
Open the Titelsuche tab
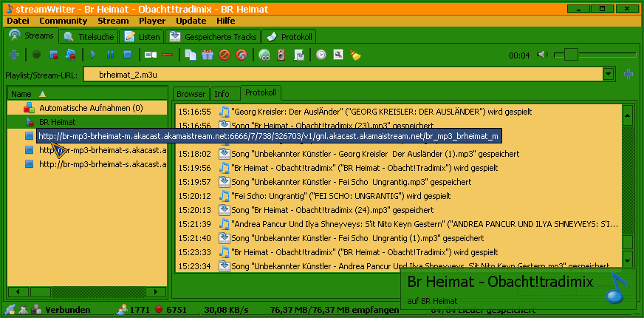pyautogui.click(x=89, y=36)
